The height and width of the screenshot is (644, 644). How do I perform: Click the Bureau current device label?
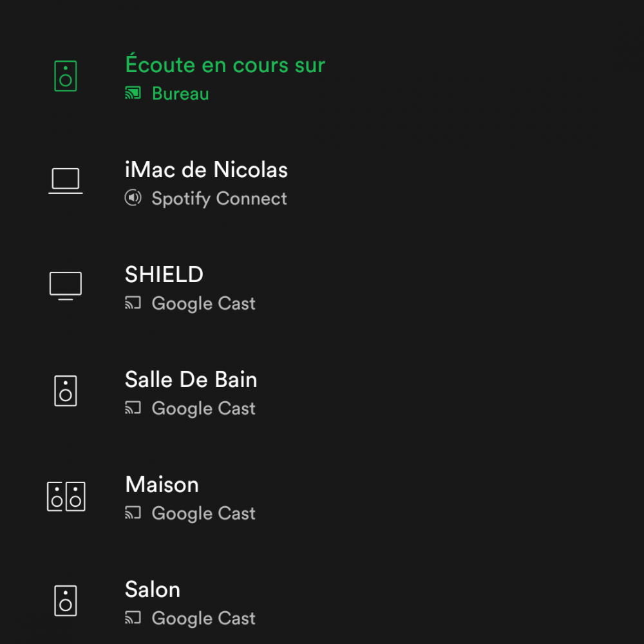point(180,93)
